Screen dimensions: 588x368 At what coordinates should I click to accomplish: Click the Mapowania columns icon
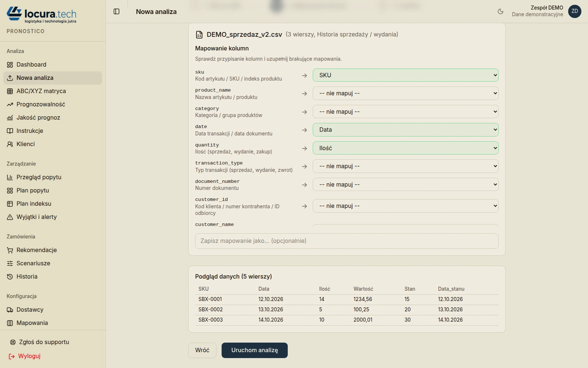coord(10,323)
